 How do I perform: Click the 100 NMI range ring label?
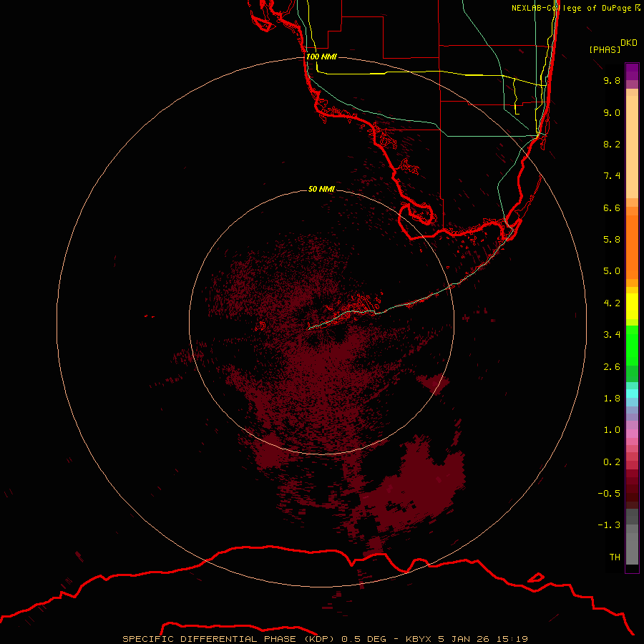321,57
